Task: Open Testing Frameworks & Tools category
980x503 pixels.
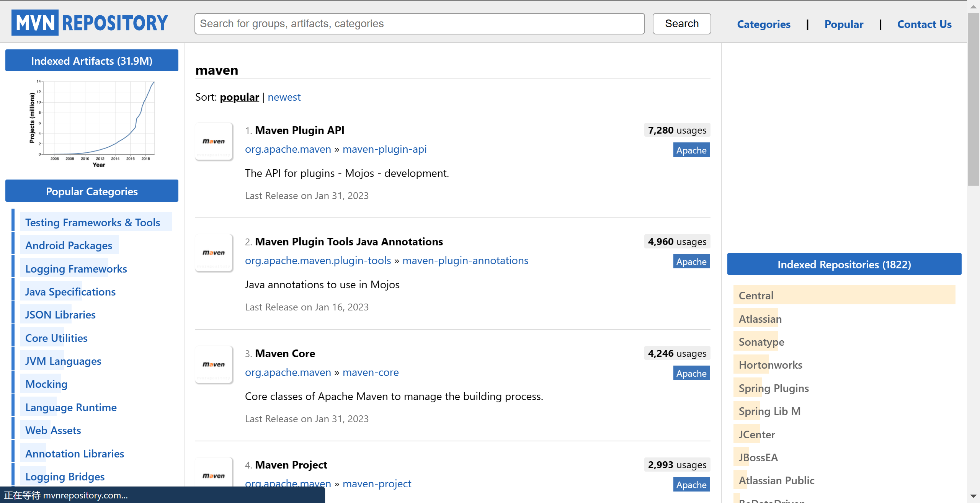Action: [x=93, y=223]
